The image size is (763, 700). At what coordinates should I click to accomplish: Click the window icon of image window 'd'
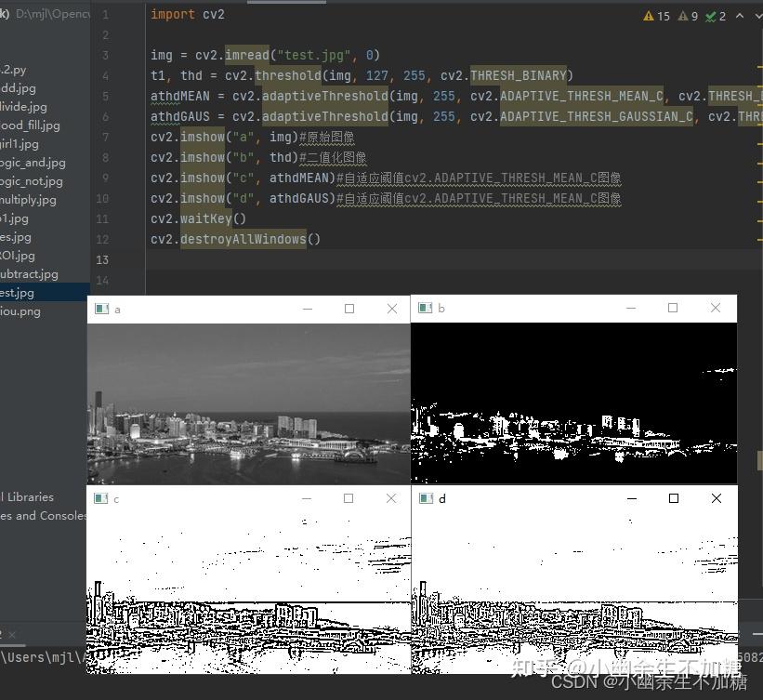point(425,498)
